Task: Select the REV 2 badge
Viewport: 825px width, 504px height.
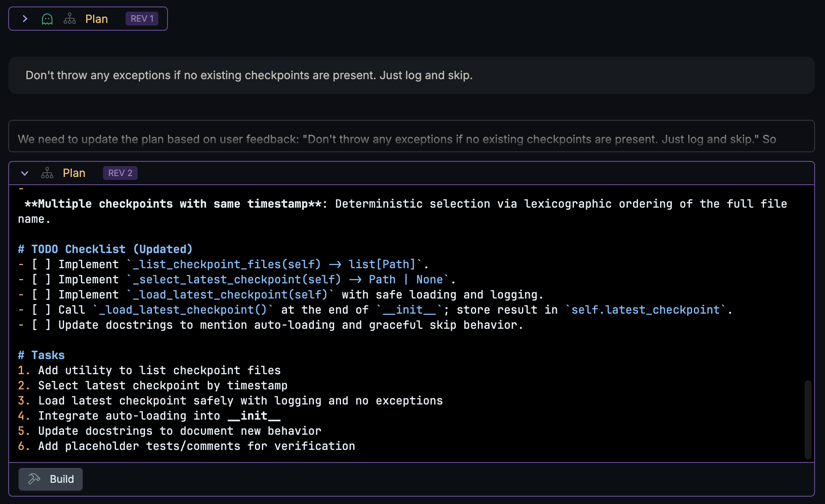Action: (120, 173)
